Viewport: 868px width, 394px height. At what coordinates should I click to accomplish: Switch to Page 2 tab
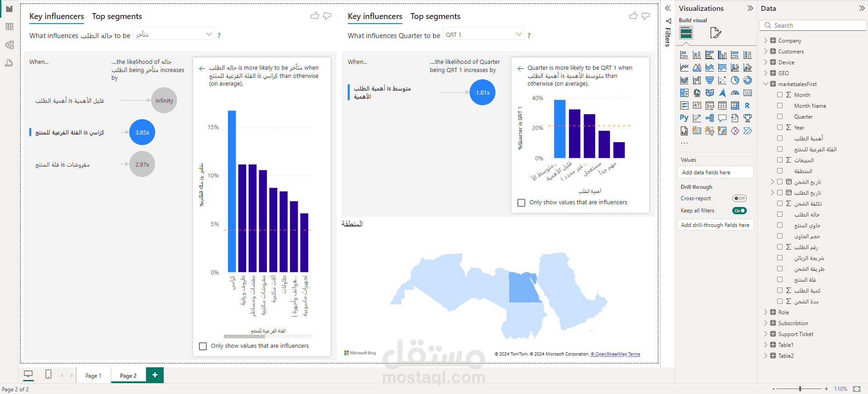pos(128,375)
